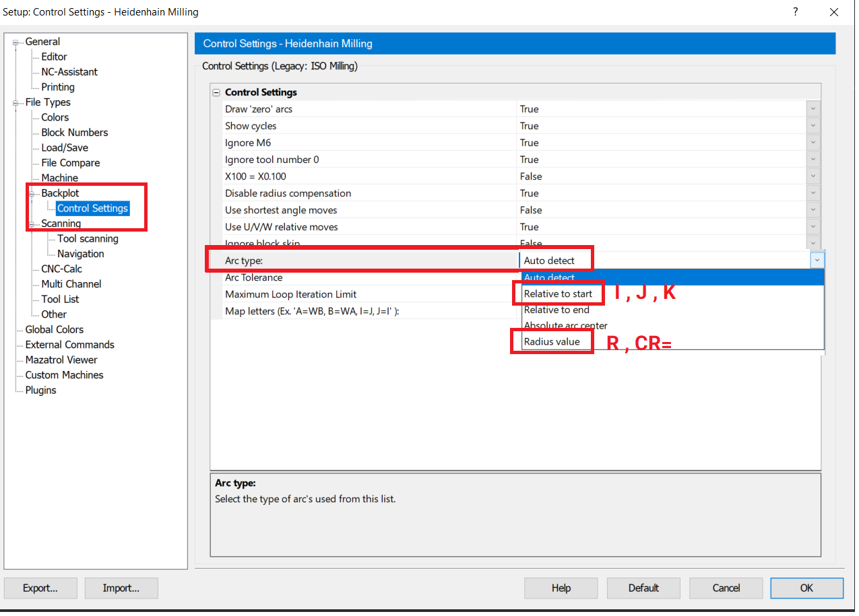Open File Compare settings
This screenshot has height=616, width=859.
pyautogui.click(x=71, y=163)
